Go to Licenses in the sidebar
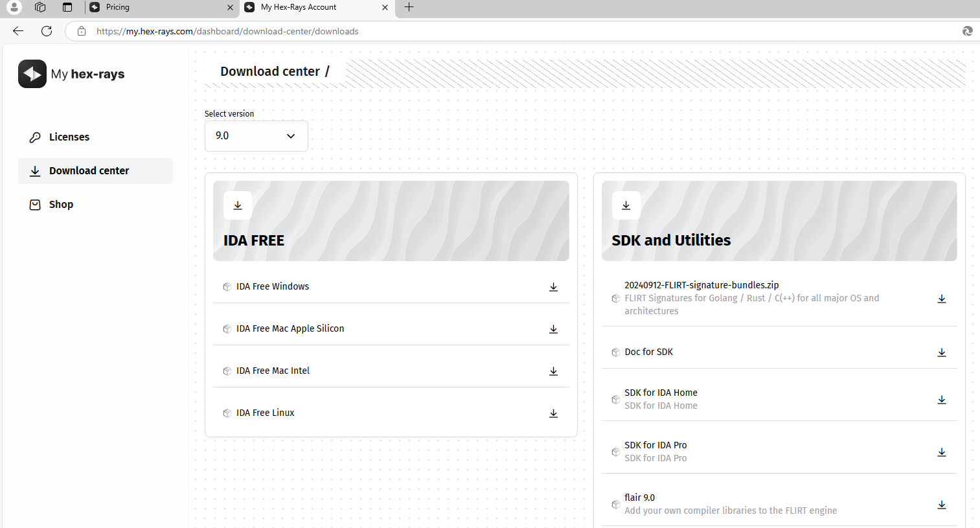Viewport: 980px width, 528px height. pyautogui.click(x=95, y=137)
